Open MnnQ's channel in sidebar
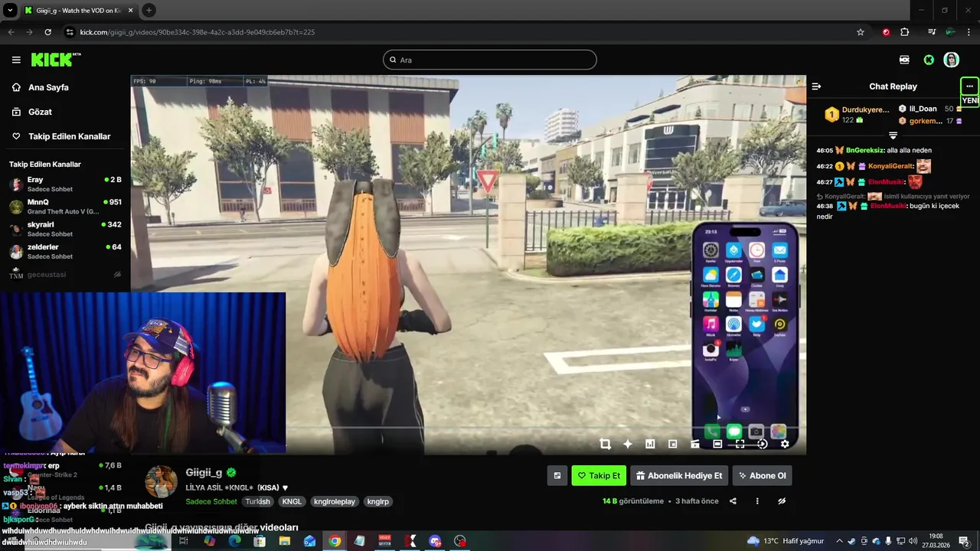The height and width of the screenshot is (551, 980). click(65, 207)
